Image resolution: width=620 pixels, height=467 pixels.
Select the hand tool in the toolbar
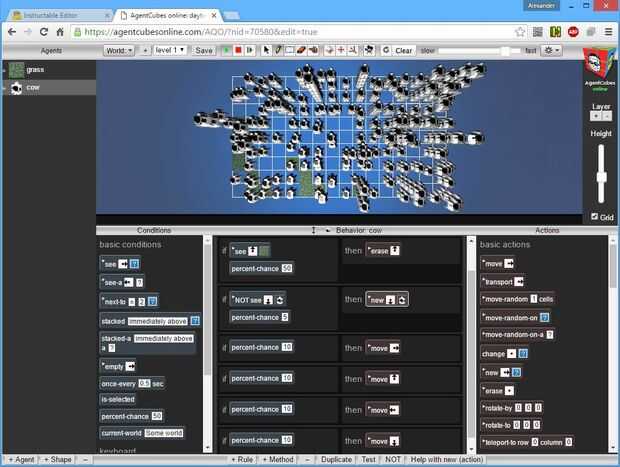[x=313, y=50]
